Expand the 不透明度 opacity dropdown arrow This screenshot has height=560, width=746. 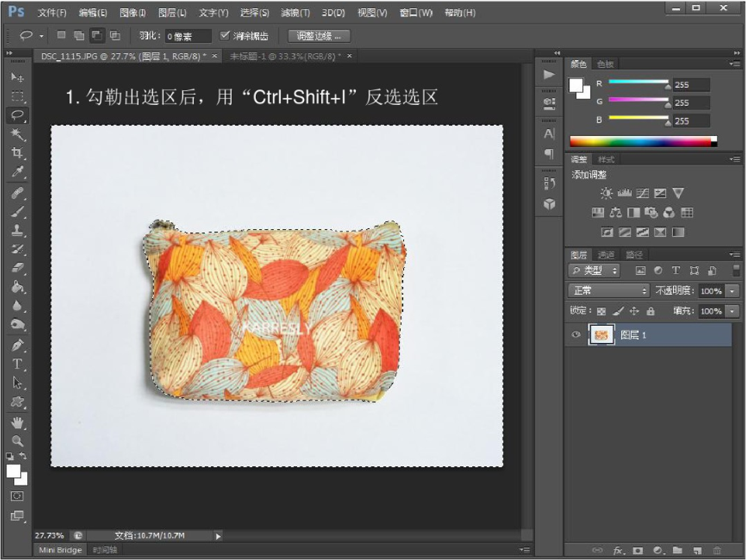(x=732, y=291)
